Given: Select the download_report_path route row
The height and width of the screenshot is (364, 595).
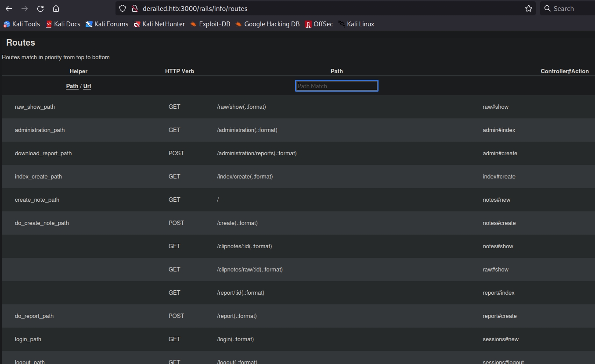Looking at the screenshot, I should 43,153.
